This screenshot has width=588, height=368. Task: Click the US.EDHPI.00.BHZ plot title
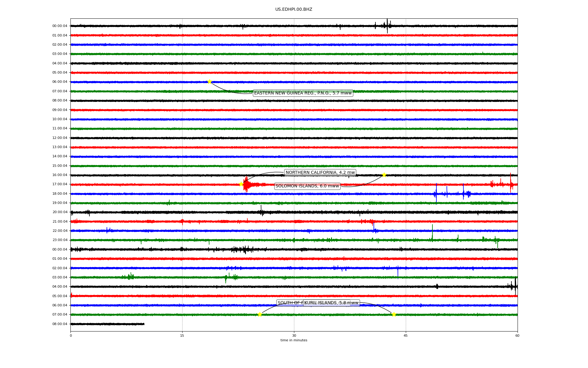(294, 10)
